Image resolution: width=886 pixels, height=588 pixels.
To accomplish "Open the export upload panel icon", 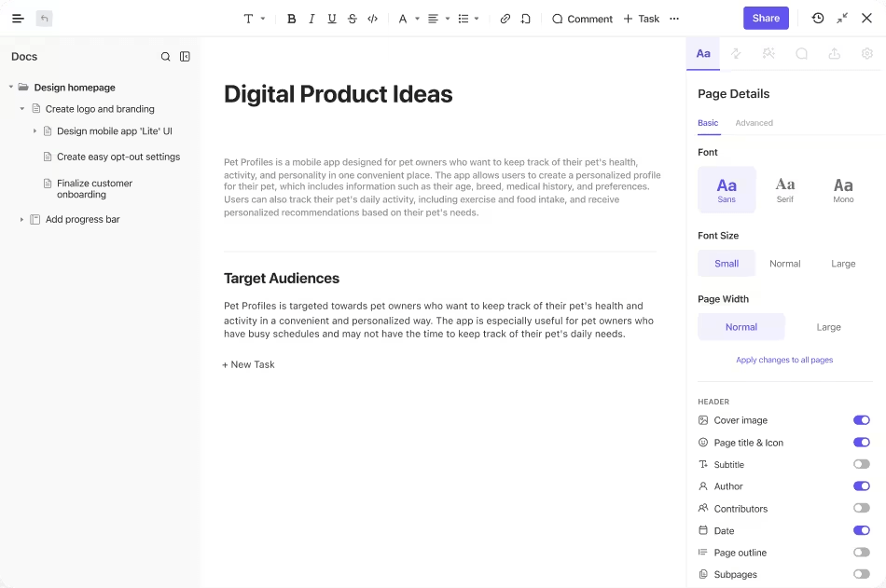I will [x=834, y=54].
